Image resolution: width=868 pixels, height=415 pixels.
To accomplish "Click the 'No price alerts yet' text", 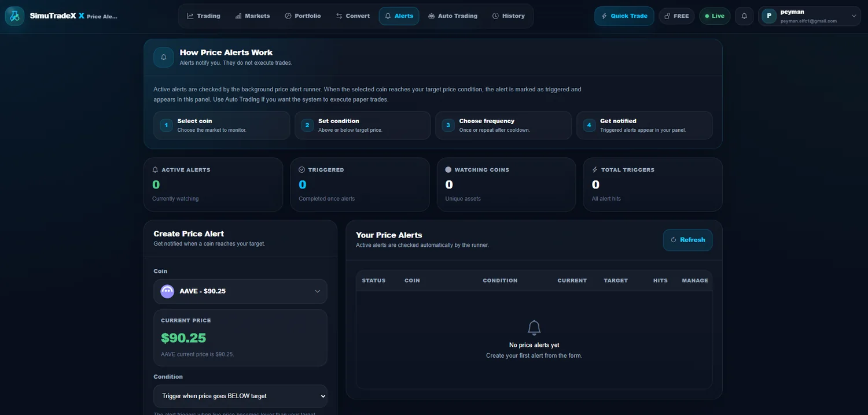I will [x=534, y=345].
